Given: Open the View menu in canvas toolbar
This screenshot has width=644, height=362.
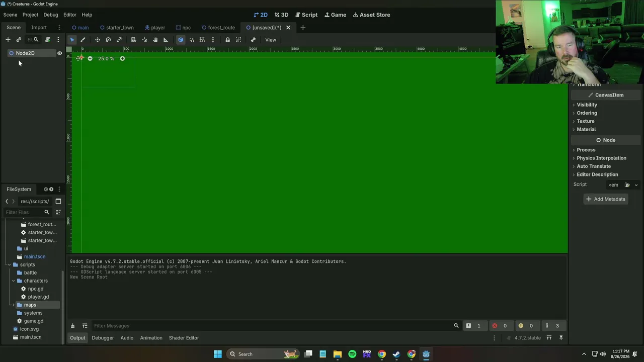Looking at the screenshot, I should (x=271, y=40).
